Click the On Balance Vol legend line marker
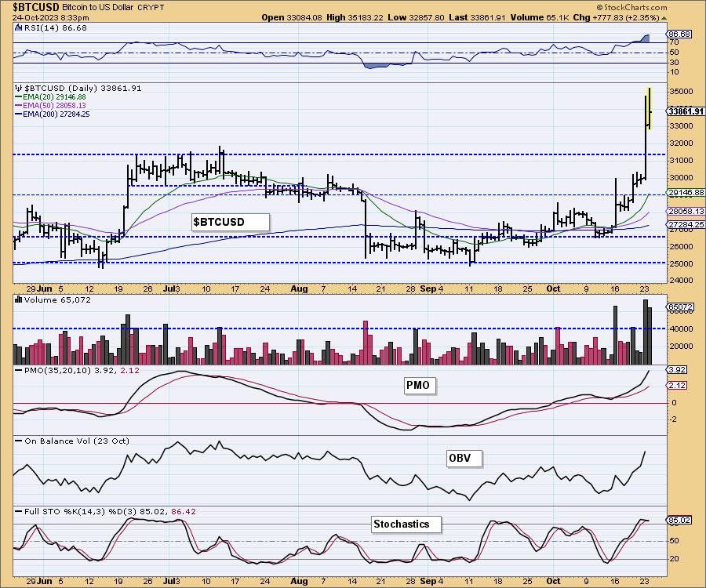Image resolution: width=706 pixels, height=588 pixels. coord(19,441)
